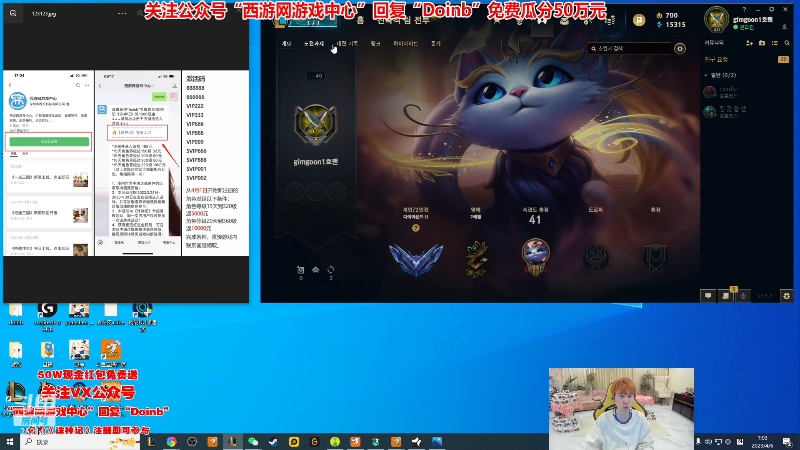Click the friend search magnifier in social panel
This screenshot has width=800, height=450.
coord(787,43)
